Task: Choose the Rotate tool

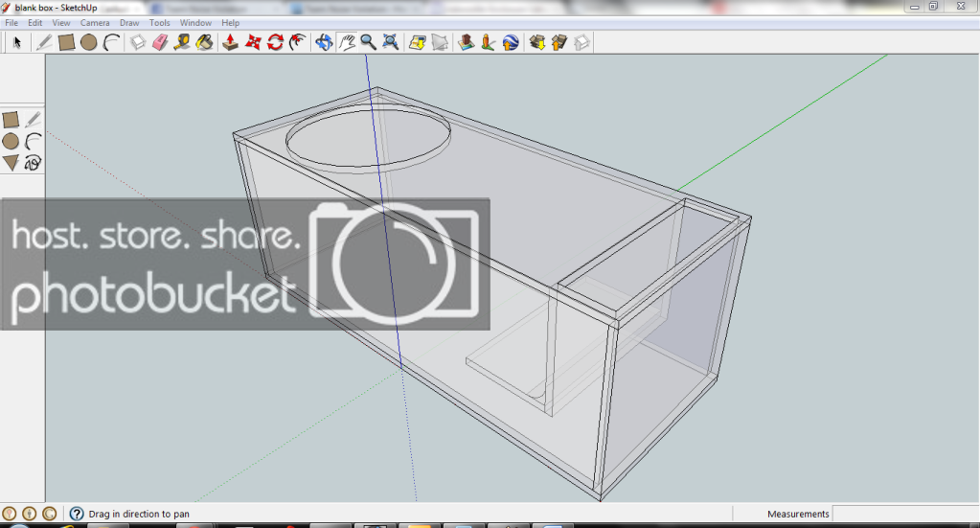Action: 275,42
